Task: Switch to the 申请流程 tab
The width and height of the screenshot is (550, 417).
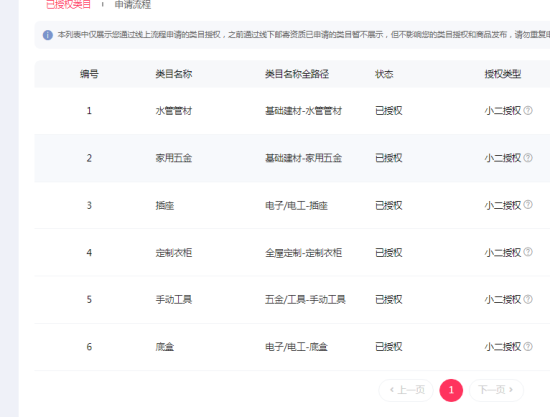Action: [x=133, y=5]
